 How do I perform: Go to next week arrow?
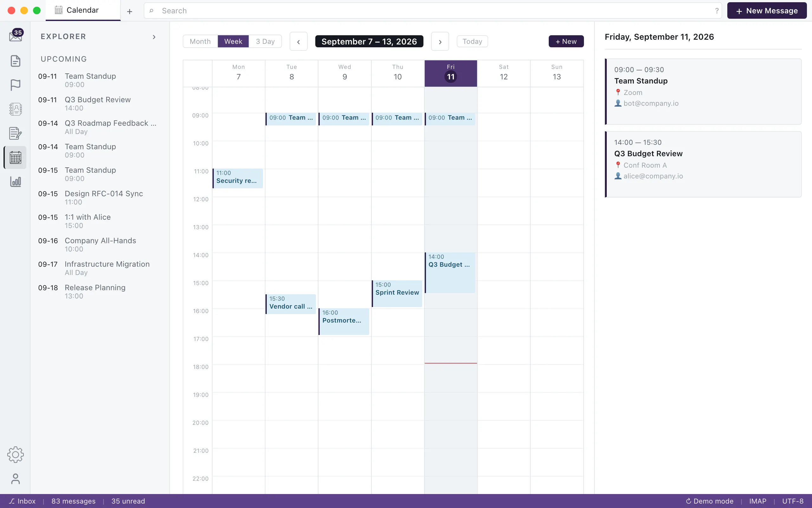(x=440, y=41)
